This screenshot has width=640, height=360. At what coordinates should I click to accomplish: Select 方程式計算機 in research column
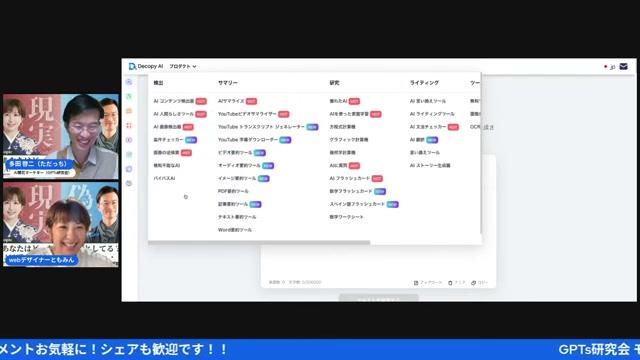[342, 127]
